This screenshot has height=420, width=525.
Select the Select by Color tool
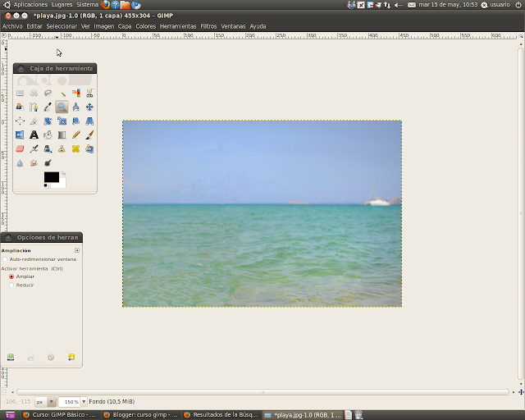[76, 94]
